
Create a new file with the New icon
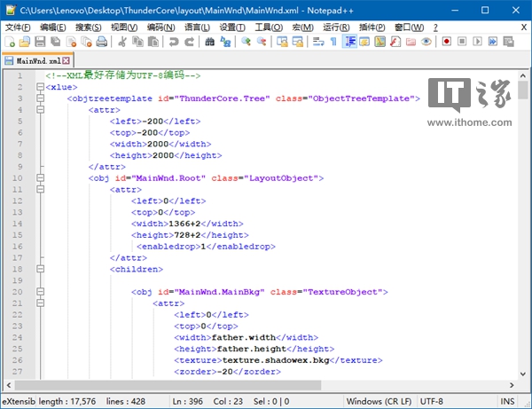point(10,42)
